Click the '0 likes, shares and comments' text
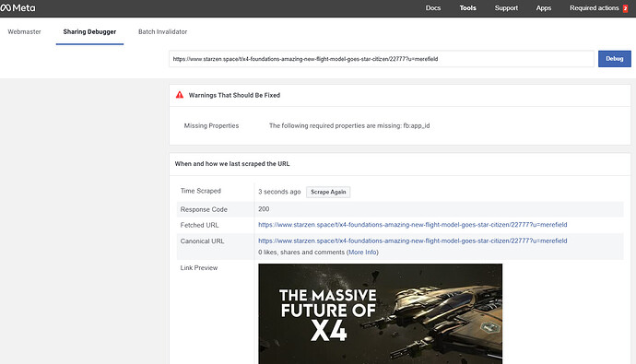 301,252
